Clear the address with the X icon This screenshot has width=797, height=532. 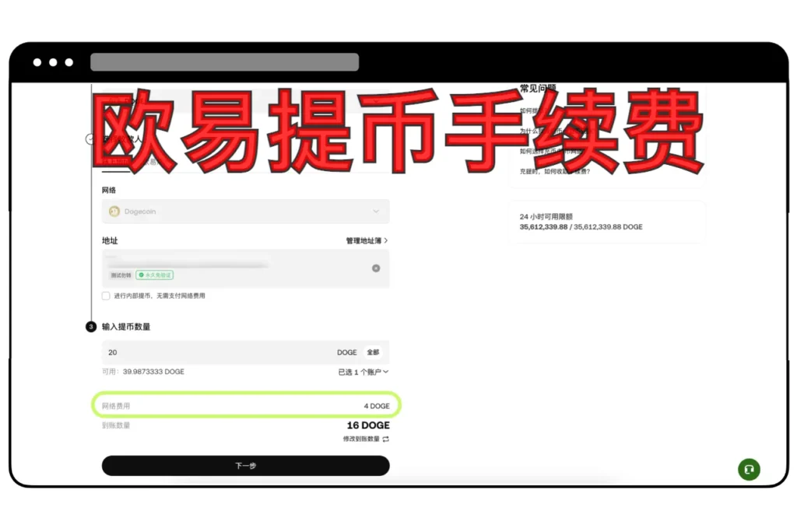point(375,268)
